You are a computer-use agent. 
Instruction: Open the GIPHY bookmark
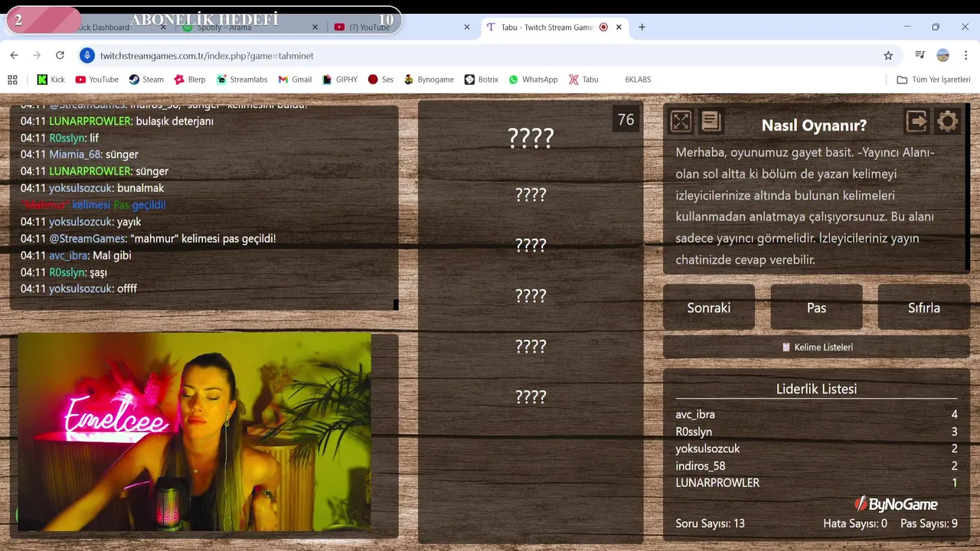pyautogui.click(x=340, y=80)
